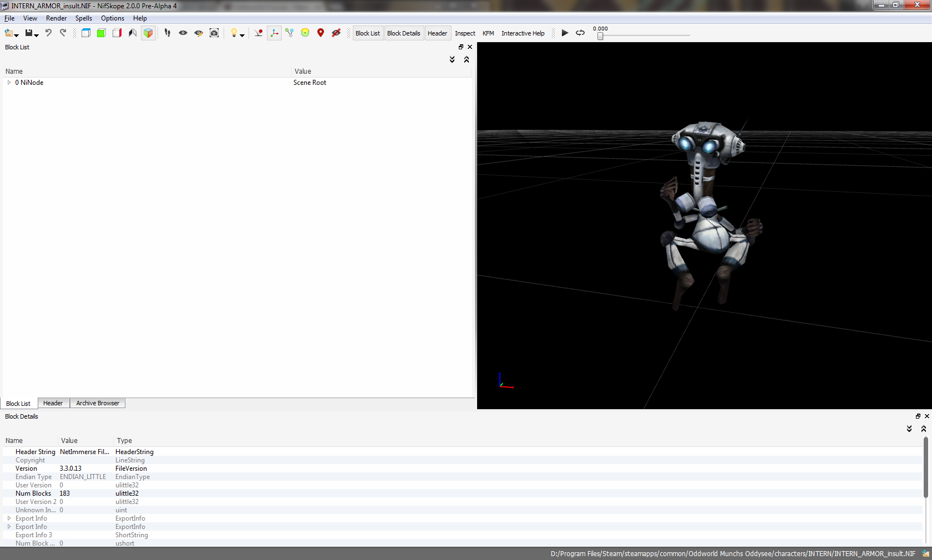Open the Spells menu
Viewport: 932px width, 560px height.
click(x=83, y=18)
